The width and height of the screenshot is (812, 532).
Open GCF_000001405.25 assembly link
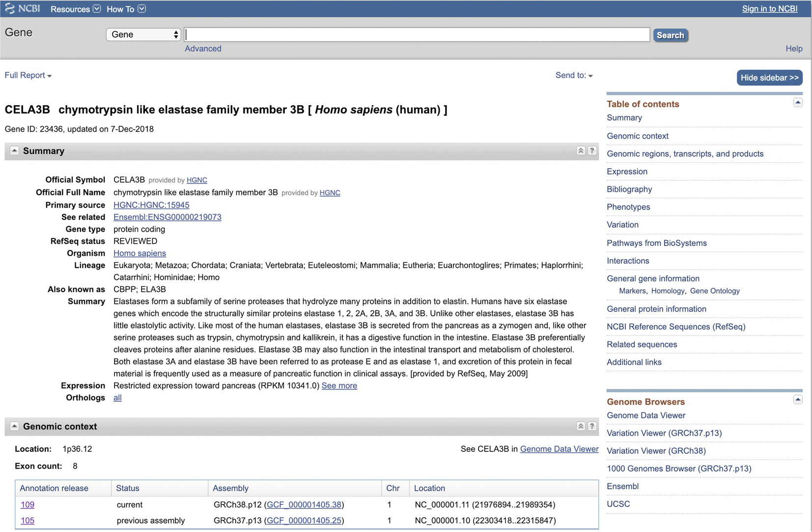(304, 520)
